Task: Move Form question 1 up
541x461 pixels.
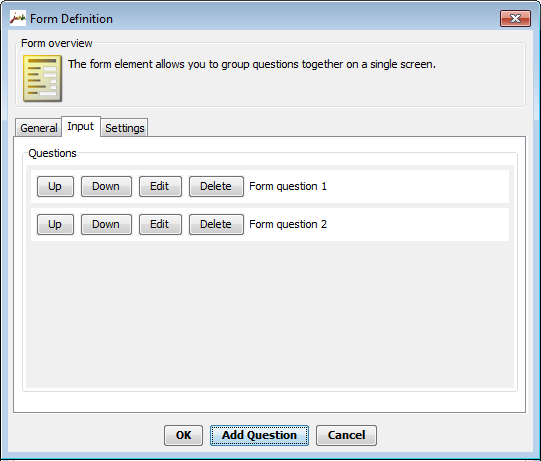Action: click(x=55, y=186)
